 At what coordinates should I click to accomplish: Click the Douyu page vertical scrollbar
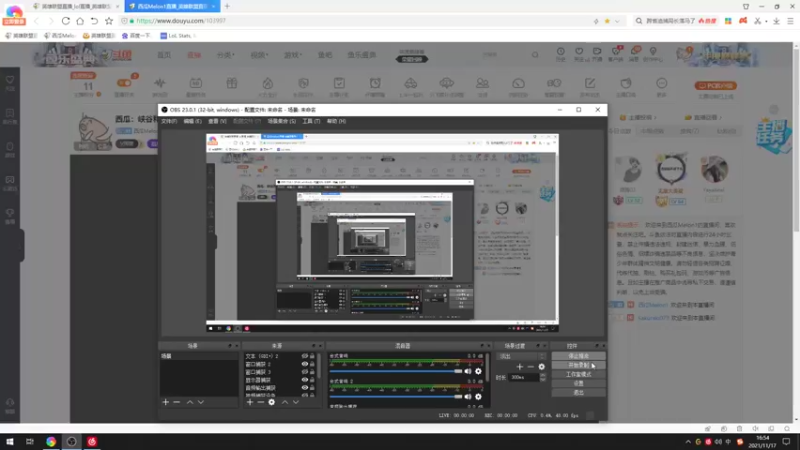tap(796, 138)
